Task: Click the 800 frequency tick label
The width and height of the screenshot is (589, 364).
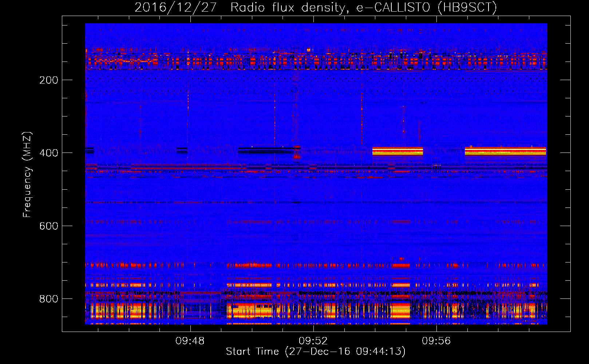Action: (x=49, y=299)
